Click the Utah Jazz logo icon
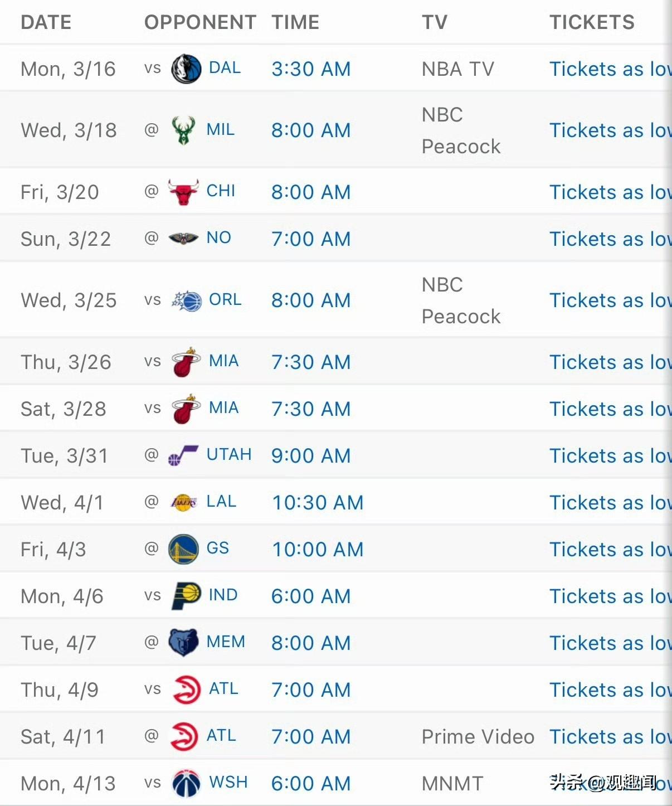The height and width of the screenshot is (806, 672). pyautogui.click(x=183, y=456)
